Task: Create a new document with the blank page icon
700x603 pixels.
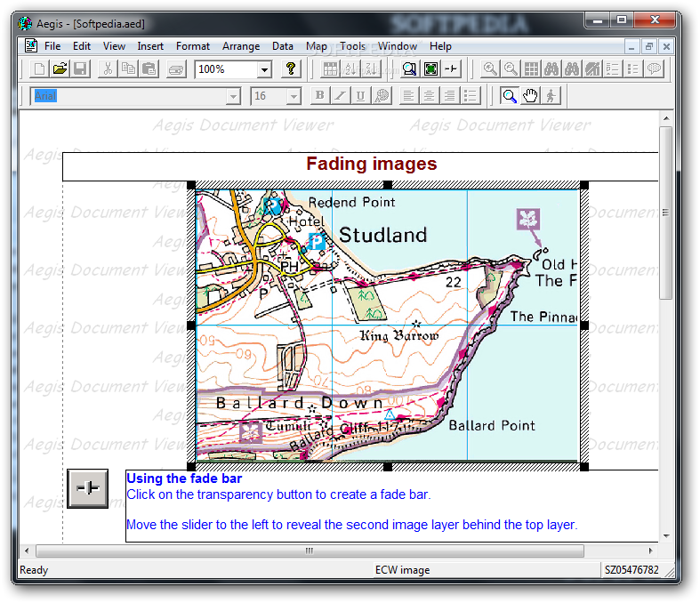Action: point(39,69)
